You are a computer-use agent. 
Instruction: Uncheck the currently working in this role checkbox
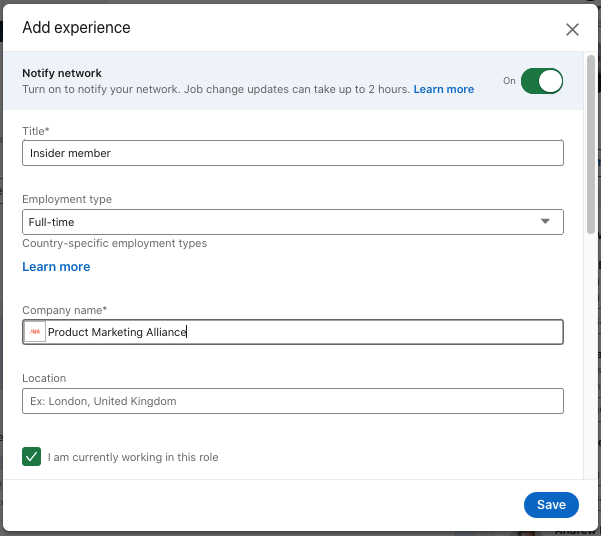(x=31, y=457)
